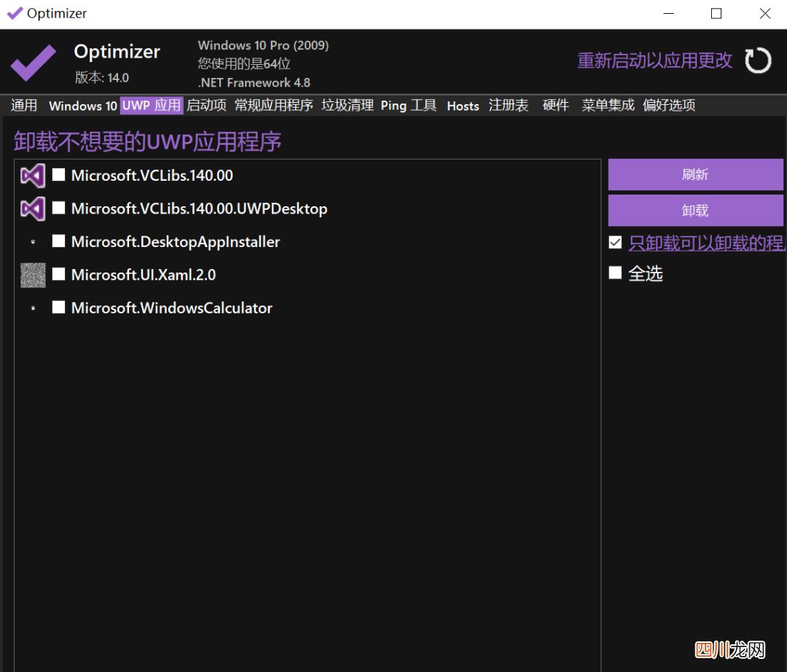The image size is (787, 672).
Task: Select the Microsoft.VCLibs.140.00.UWPDesktop entry text
Action: [199, 208]
